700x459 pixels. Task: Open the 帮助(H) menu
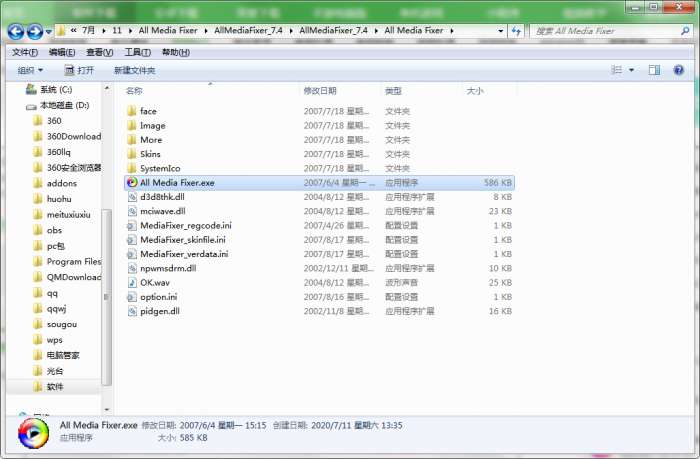(176, 52)
